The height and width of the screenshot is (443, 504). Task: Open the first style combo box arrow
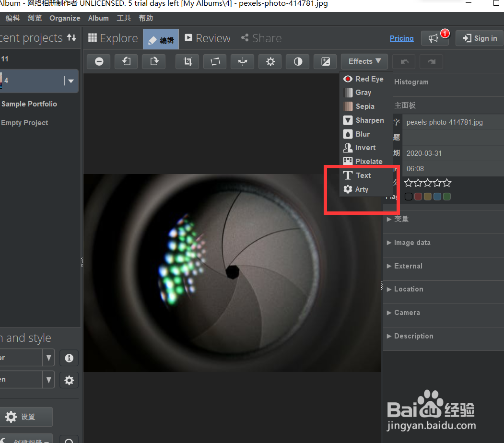(48, 358)
